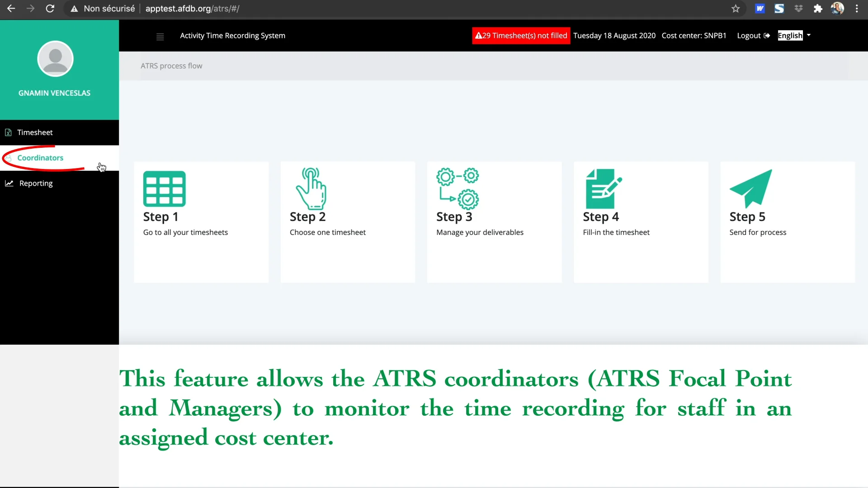Bookmark page with the star icon

[736, 9]
